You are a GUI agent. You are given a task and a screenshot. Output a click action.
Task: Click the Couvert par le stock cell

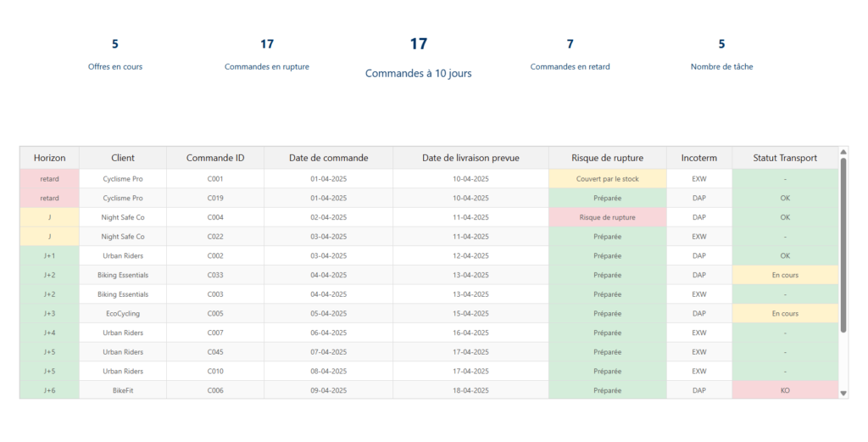(x=608, y=179)
